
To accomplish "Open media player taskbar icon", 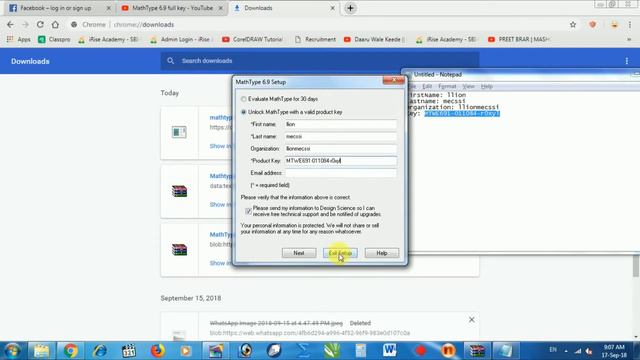I will [x=186, y=351].
